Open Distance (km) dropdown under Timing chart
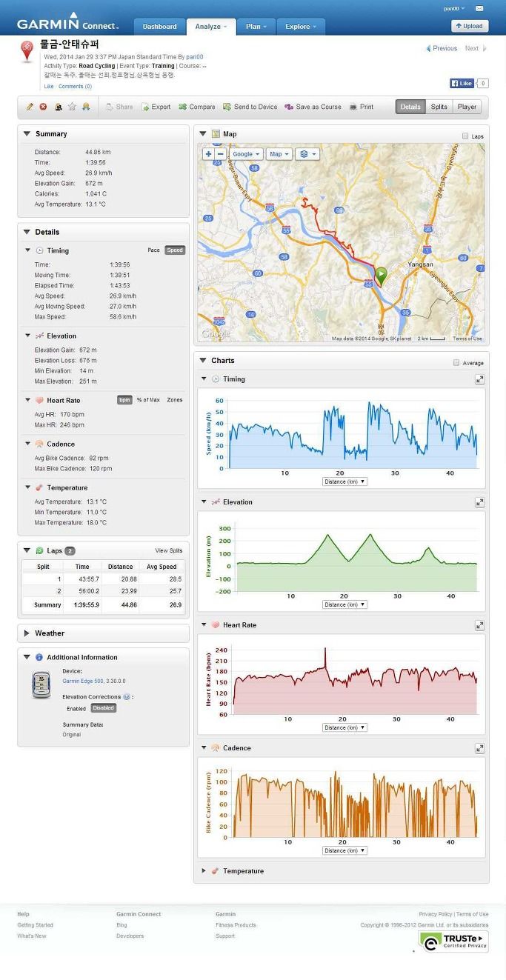This screenshot has height=980, width=506. click(345, 481)
